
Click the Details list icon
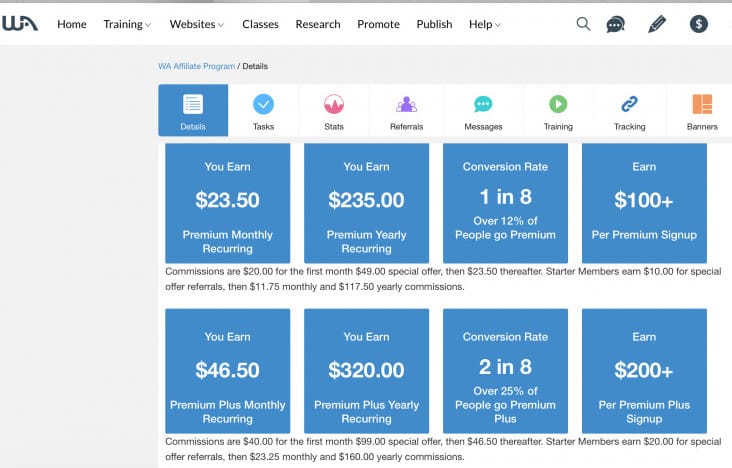point(193,104)
